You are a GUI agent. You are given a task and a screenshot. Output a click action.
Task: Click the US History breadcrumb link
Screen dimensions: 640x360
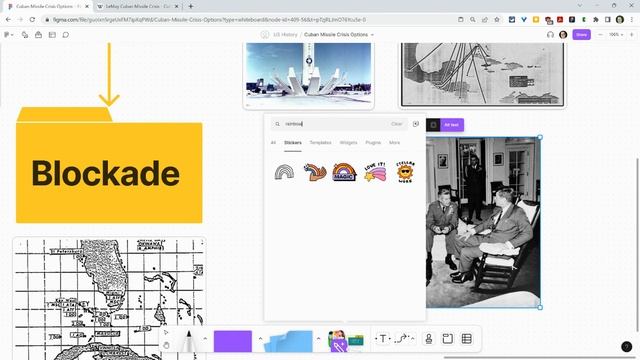point(285,35)
